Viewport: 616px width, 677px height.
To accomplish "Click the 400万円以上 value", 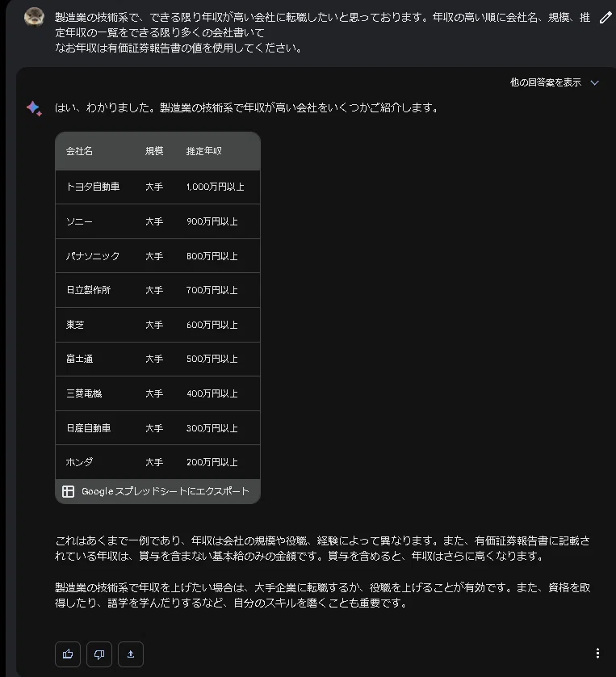I will (x=212, y=393).
